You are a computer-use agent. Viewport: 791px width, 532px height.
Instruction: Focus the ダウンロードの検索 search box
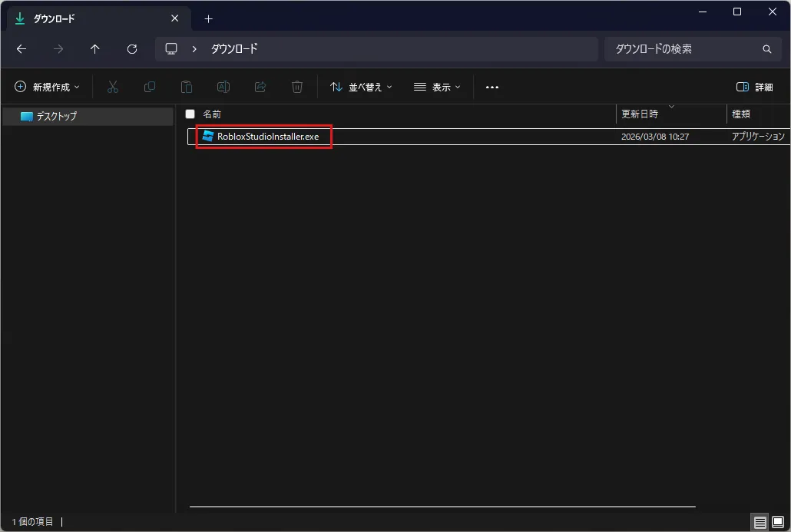tap(693, 49)
